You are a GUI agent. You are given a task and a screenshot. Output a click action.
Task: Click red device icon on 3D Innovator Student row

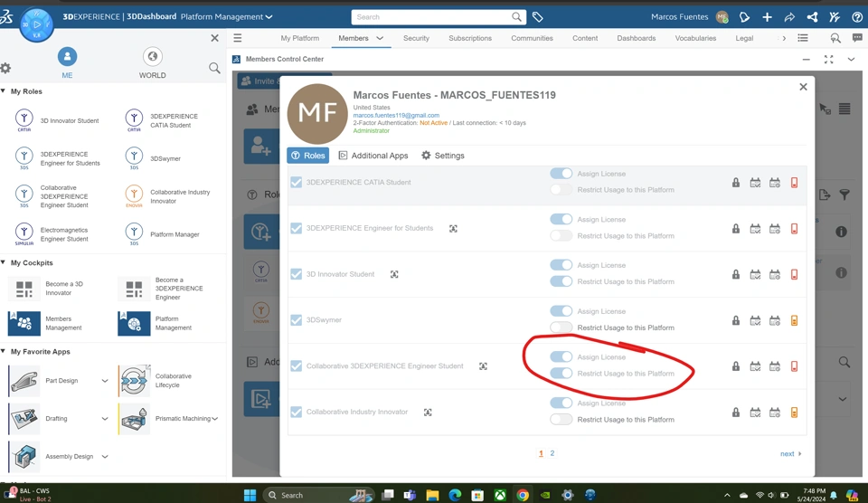(x=795, y=274)
